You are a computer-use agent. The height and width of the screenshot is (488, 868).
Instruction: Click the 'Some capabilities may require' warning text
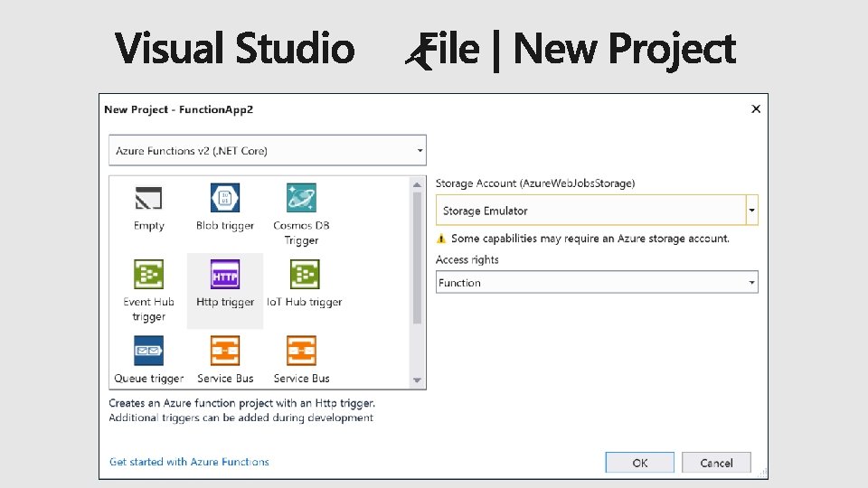pos(590,239)
